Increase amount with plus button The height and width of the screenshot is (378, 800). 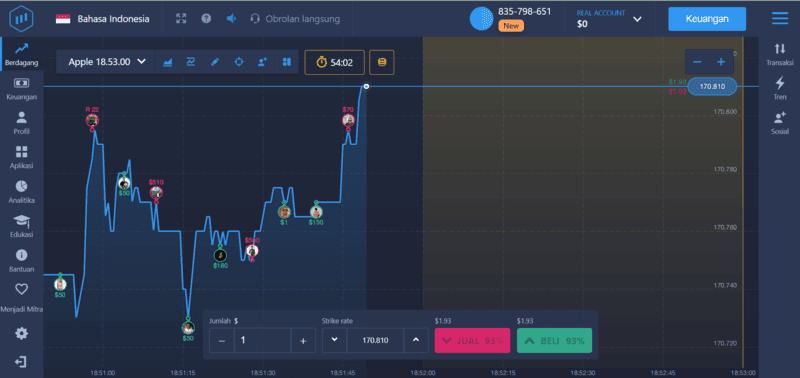coord(303,340)
